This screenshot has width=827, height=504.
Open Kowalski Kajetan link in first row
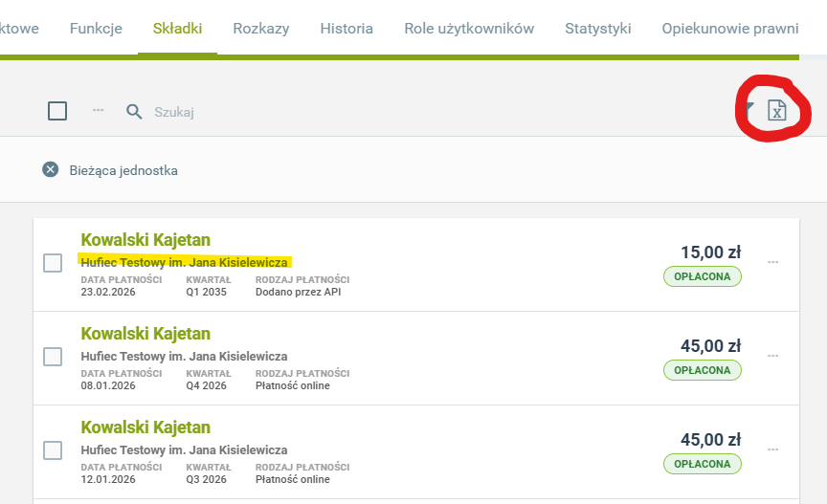click(x=145, y=240)
